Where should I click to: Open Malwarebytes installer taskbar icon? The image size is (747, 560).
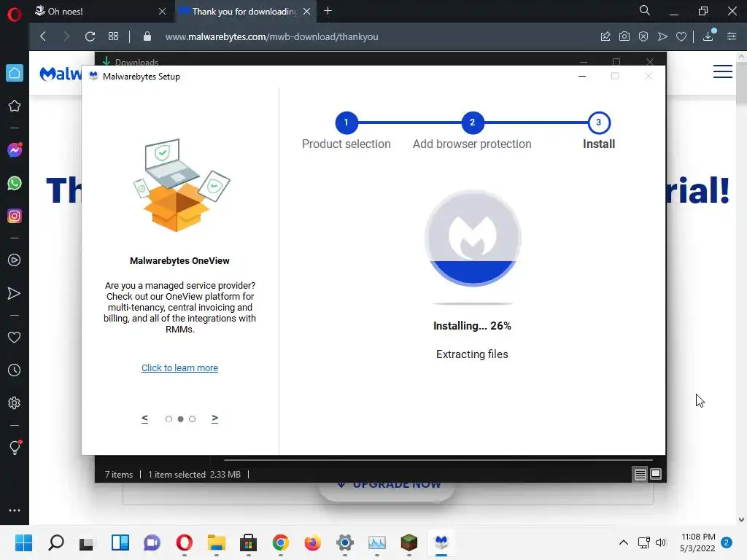(441, 542)
